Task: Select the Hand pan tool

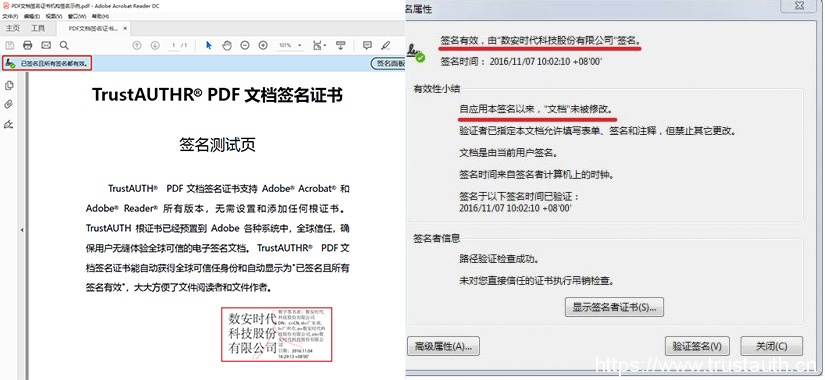Action: click(x=227, y=45)
